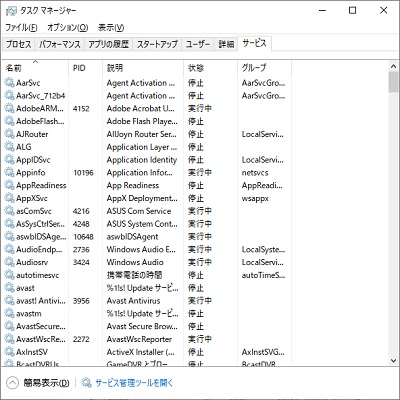
Task: Select the wsappx group cell
Action: coord(255,198)
